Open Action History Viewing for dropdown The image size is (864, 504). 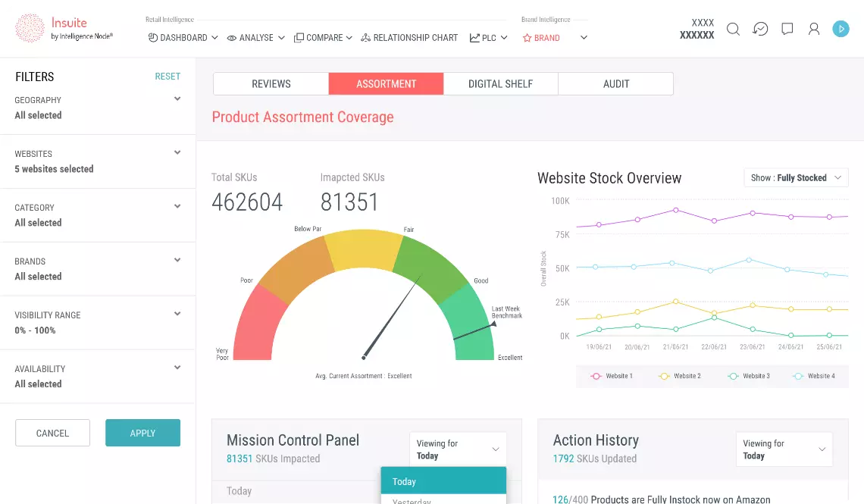point(784,449)
